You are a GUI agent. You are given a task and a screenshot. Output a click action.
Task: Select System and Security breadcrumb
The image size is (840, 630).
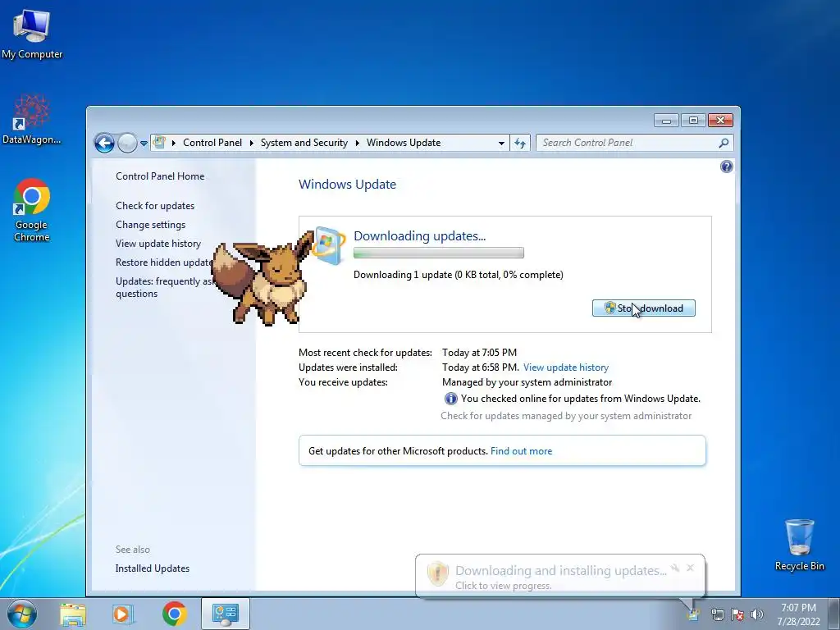pos(304,143)
